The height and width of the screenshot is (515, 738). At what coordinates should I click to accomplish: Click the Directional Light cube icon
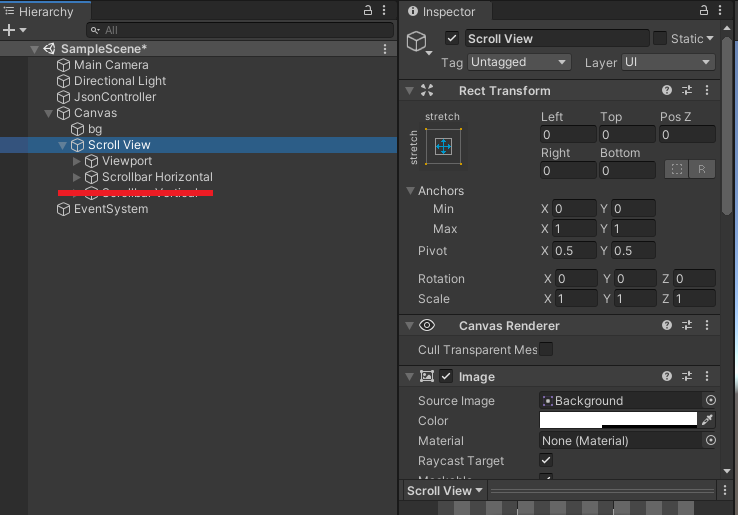(63, 81)
